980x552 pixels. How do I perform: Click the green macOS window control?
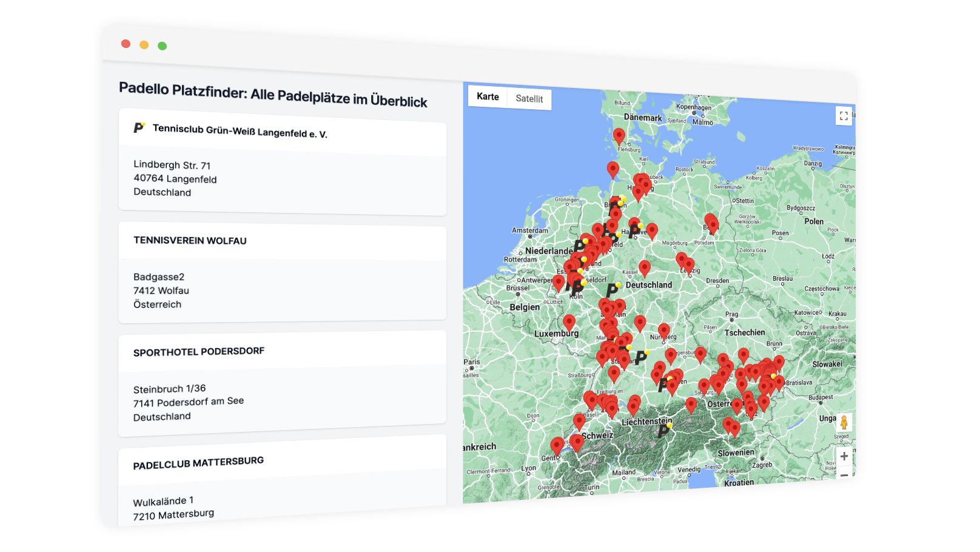coord(161,45)
